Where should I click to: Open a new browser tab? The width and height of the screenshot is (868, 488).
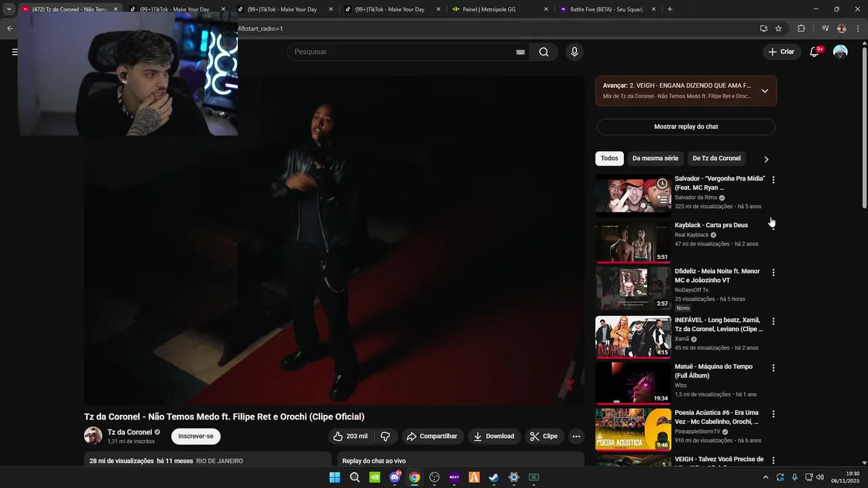click(670, 9)
